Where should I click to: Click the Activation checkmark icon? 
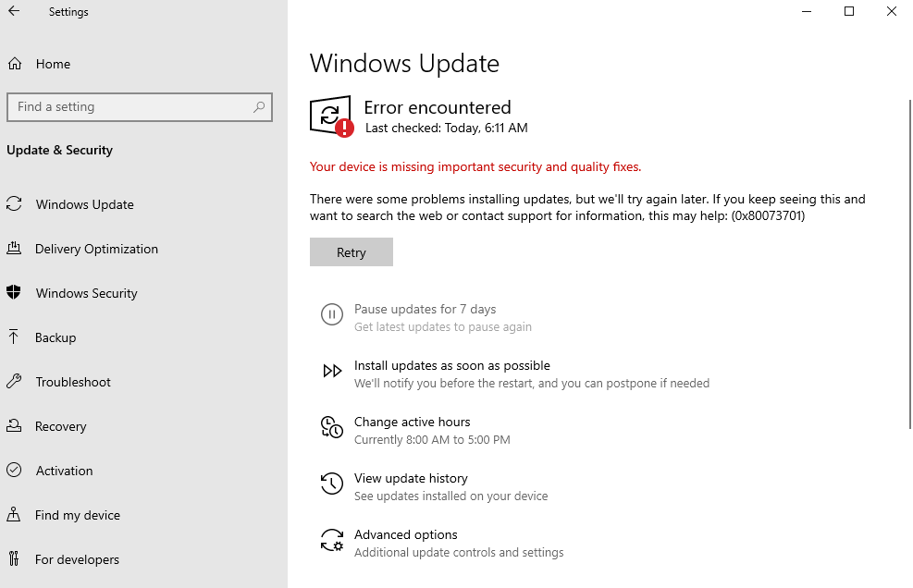14,471
